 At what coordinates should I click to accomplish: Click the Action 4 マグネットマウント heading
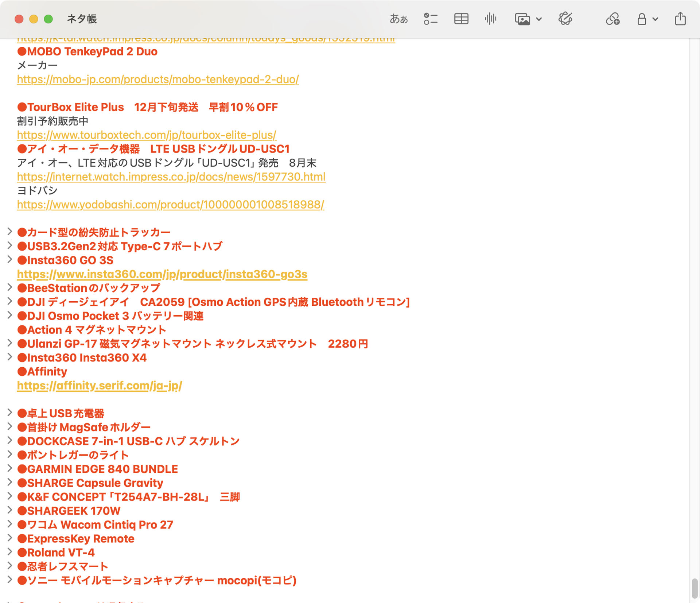point(92,330)
